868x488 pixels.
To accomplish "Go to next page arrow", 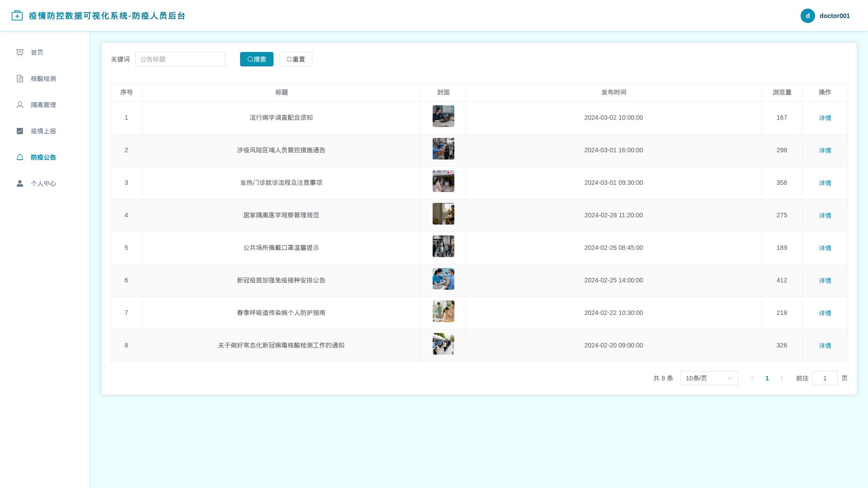I will tap(782, 378).
